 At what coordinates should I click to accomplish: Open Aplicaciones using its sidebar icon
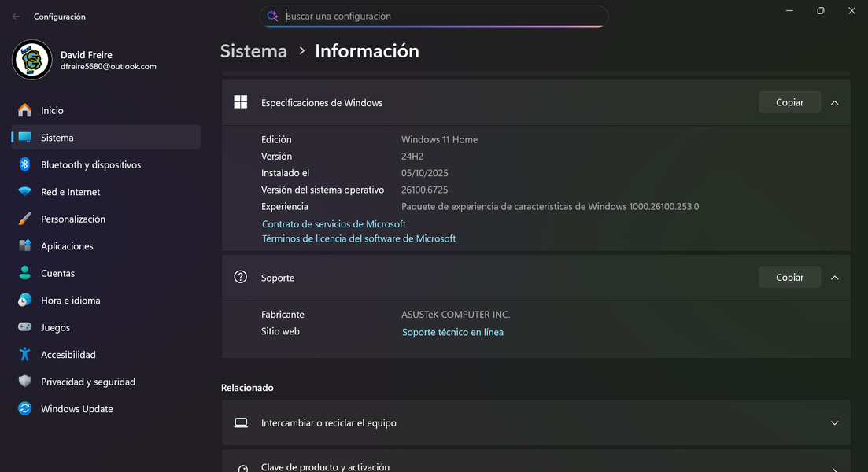click(x=25, y=246)
